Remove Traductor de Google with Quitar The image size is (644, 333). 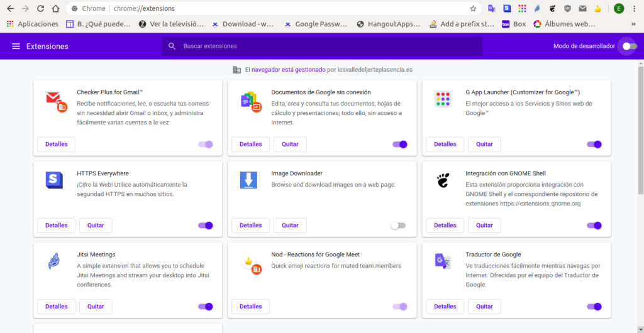coord(484,307)
